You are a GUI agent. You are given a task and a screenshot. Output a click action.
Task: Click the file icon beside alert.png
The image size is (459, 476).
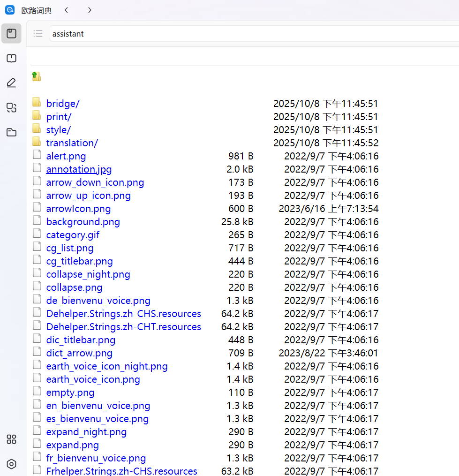(37, 154)
